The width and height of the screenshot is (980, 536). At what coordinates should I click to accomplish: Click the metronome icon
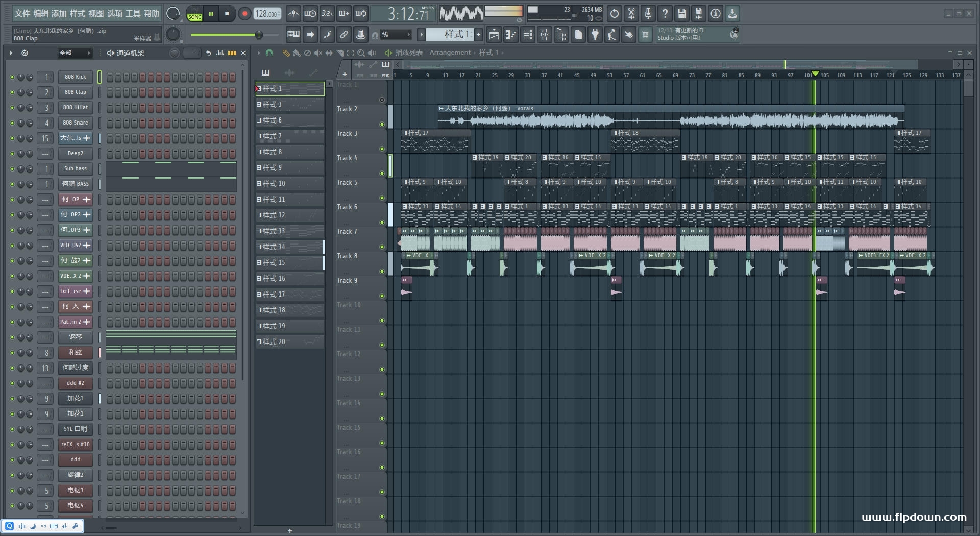pos(293,14)
